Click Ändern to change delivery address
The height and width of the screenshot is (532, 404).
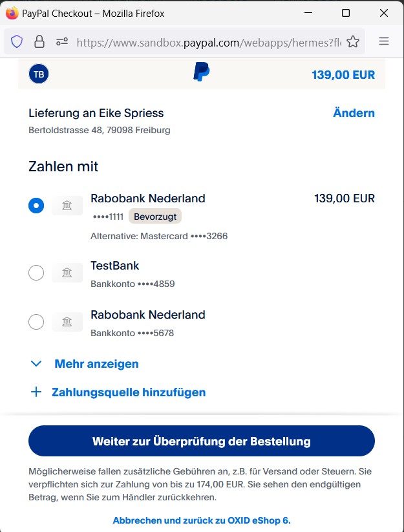pos(354,113)
